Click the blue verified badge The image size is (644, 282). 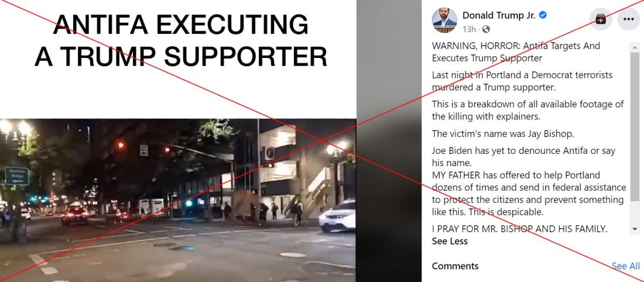click(543, 16)
